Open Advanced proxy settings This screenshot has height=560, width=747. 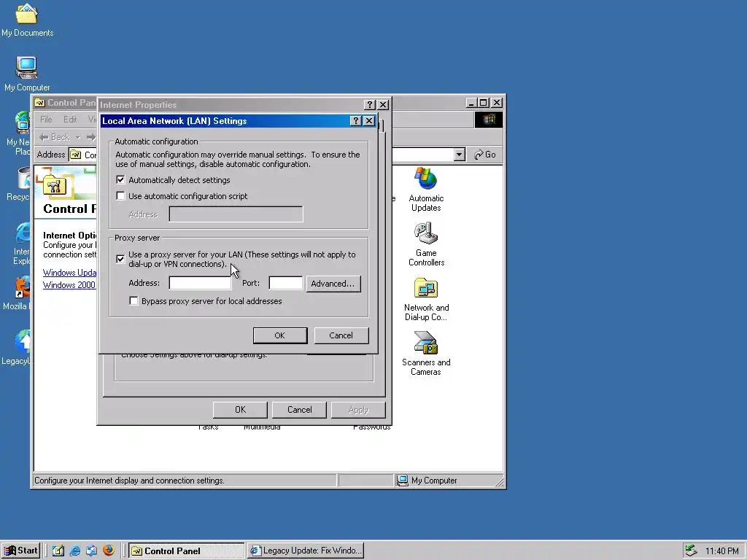333,284
